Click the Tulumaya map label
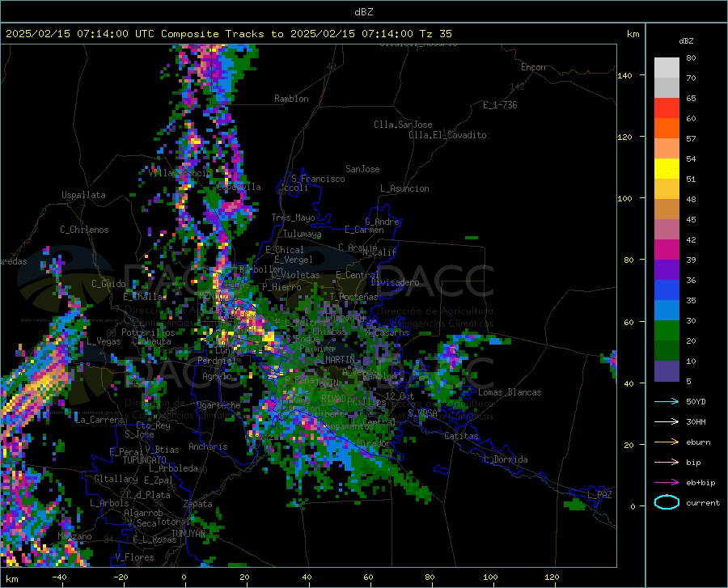The height and width of the screenshot is (588, 728). point(302,234)
